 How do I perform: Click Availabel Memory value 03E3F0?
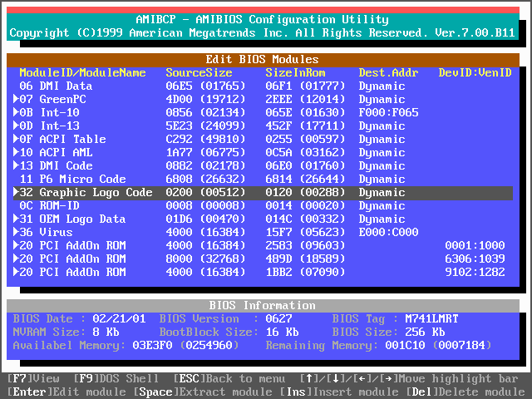point(152,345)
